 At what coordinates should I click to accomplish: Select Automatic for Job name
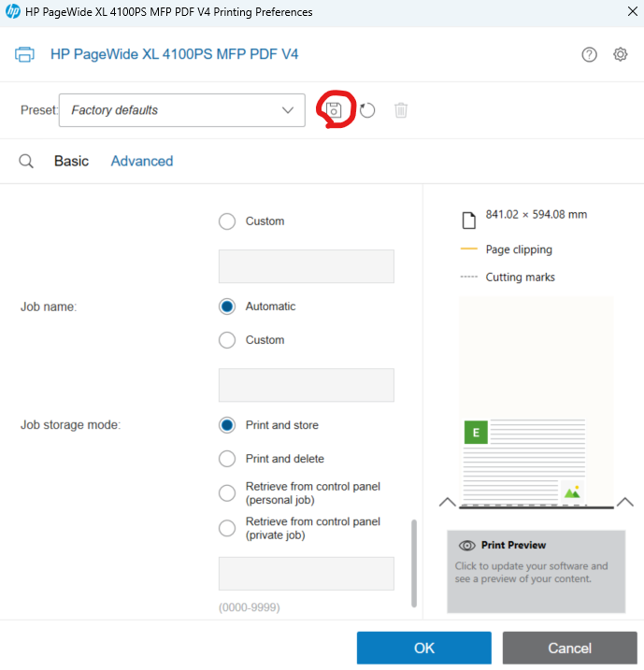coord(227,306)
